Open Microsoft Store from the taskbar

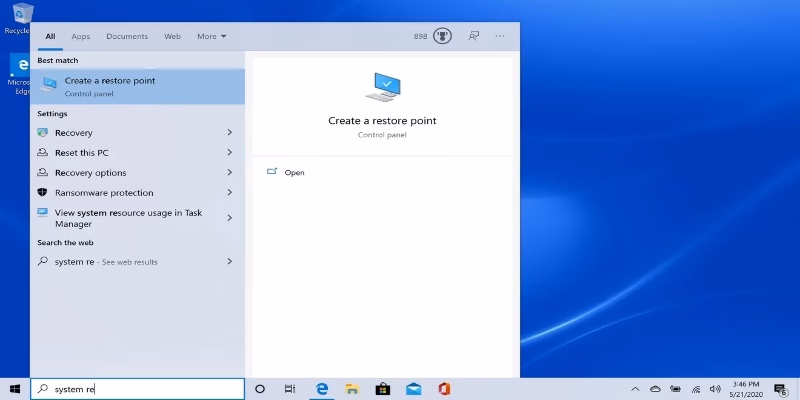381,389
